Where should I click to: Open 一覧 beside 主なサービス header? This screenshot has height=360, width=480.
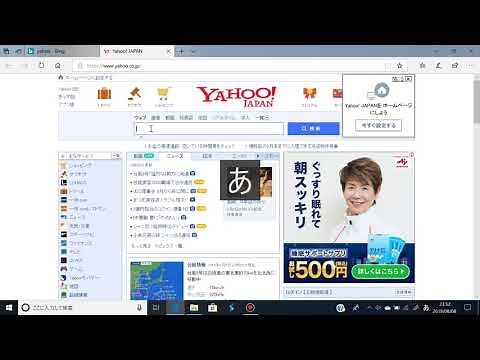point(116,156)
